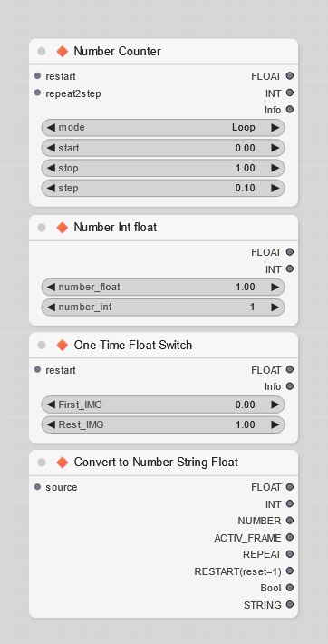This screenshot has height=644, width=328.
Task: Switch mode to next option with right arrow
Action: pos(275,127)
